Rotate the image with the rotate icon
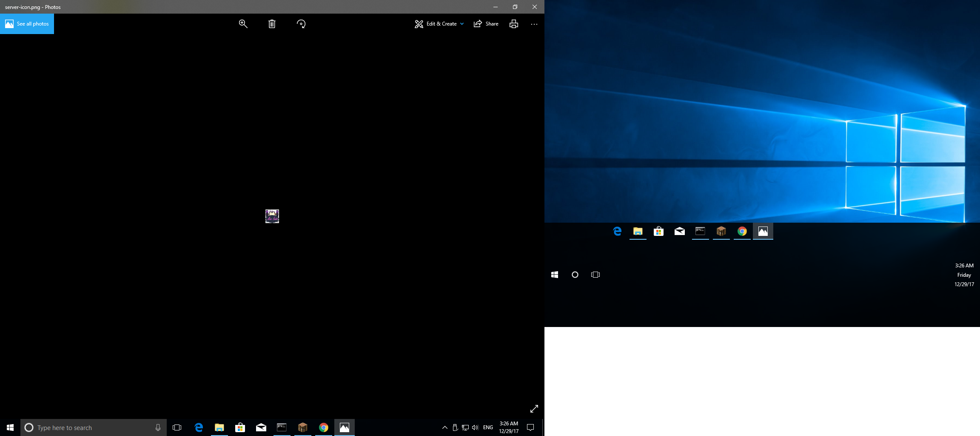The width and height of the screenshot is (980, 436). [x=301, y=24]
